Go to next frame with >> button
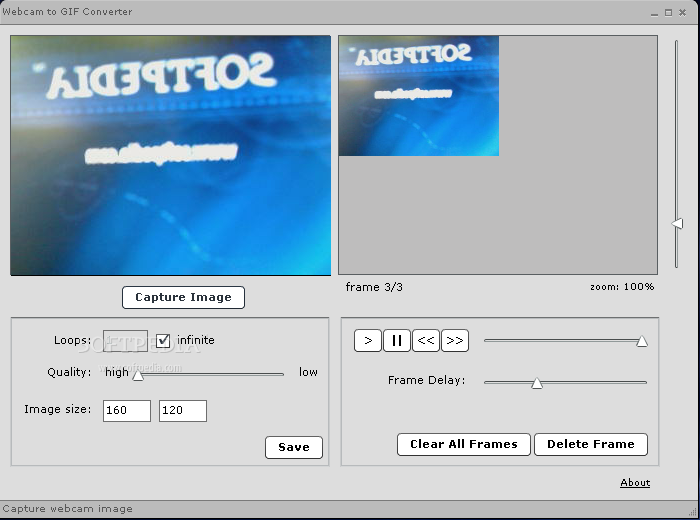The width and height of the screenshot is (700, 520). pyautogui.click(x=454, y=341)
